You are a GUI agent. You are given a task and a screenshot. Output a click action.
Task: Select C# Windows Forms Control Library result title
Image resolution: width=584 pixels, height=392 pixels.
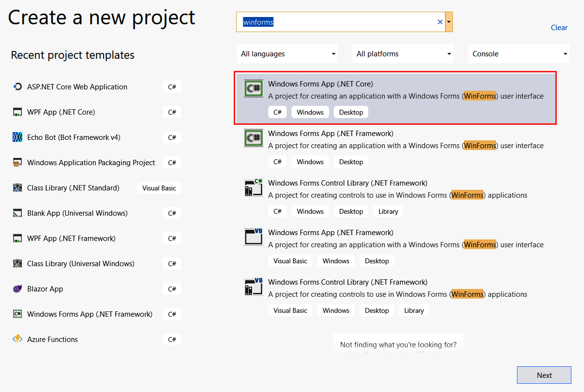348,183
